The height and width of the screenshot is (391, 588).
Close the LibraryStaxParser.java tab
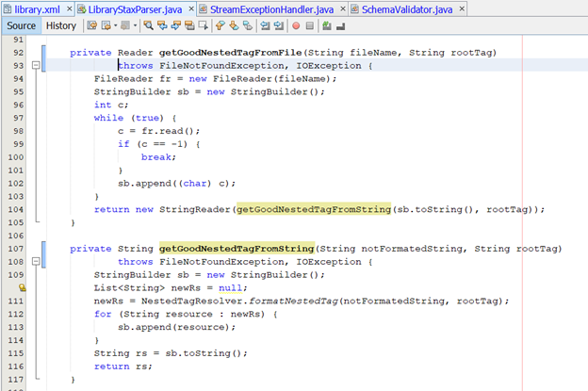click(x=191, y=8)
